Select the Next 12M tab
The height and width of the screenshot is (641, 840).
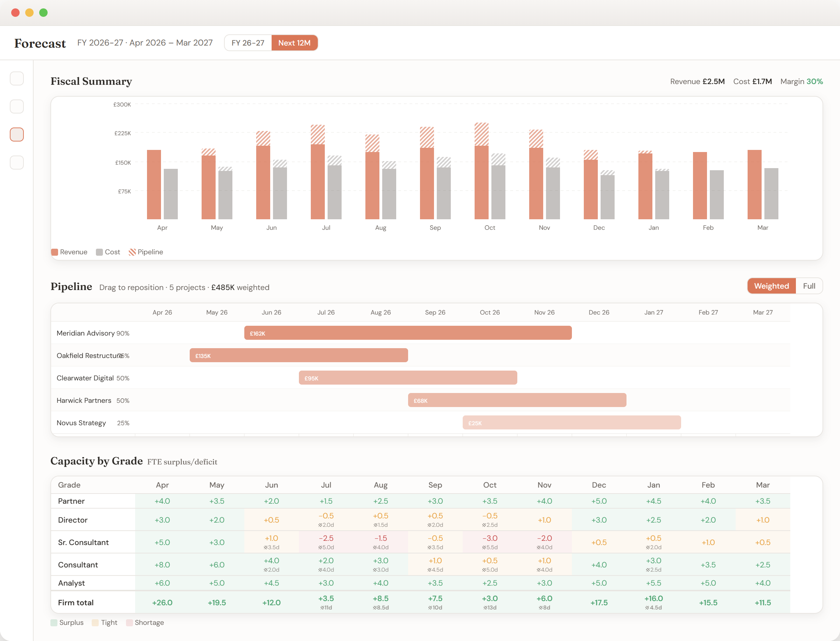[x=294, y=43]
